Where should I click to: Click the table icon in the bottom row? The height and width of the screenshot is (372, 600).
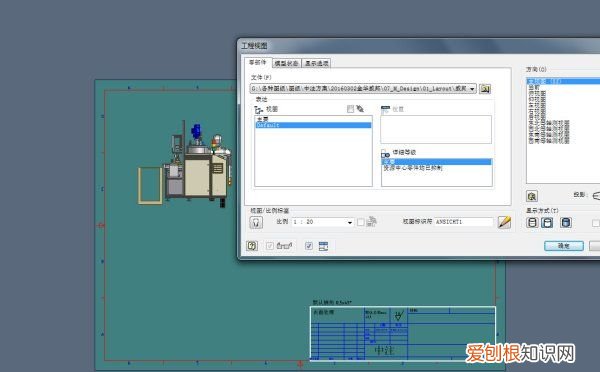tap(323, 246)
